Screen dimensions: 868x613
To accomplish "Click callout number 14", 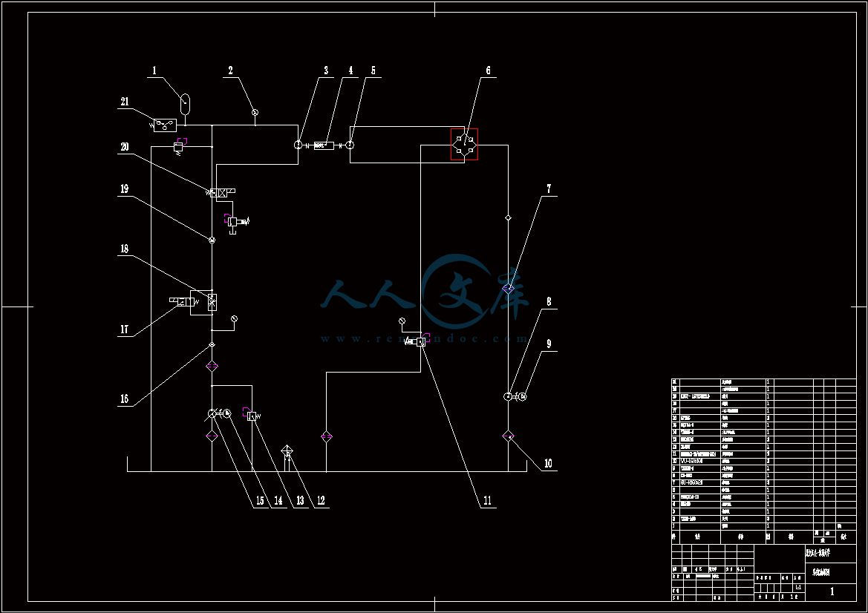I will coord(278,501).
